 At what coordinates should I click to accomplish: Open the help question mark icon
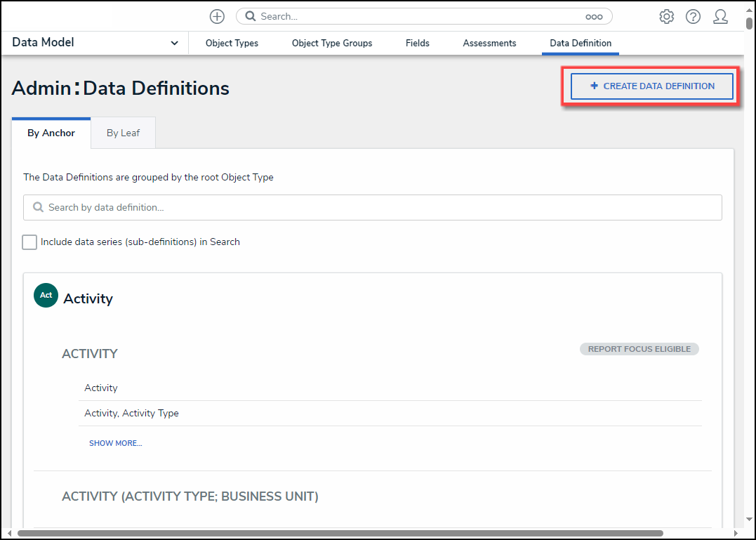point(693,17)
